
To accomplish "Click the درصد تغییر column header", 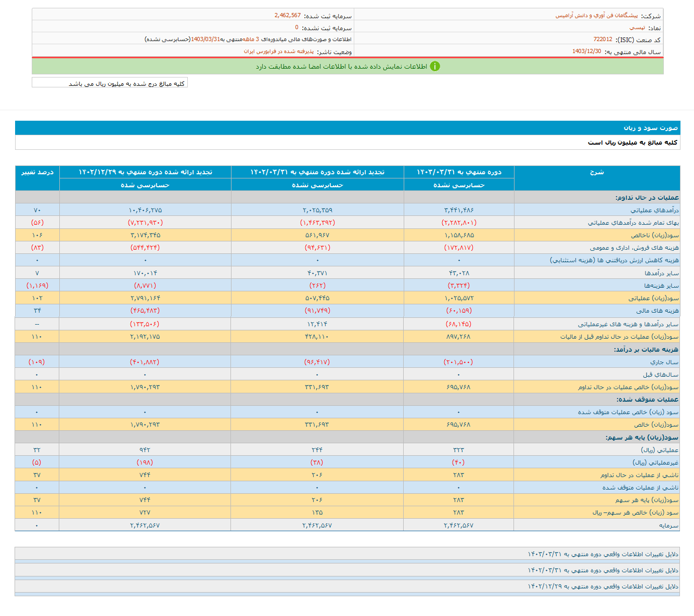I will tap(37, 172).
